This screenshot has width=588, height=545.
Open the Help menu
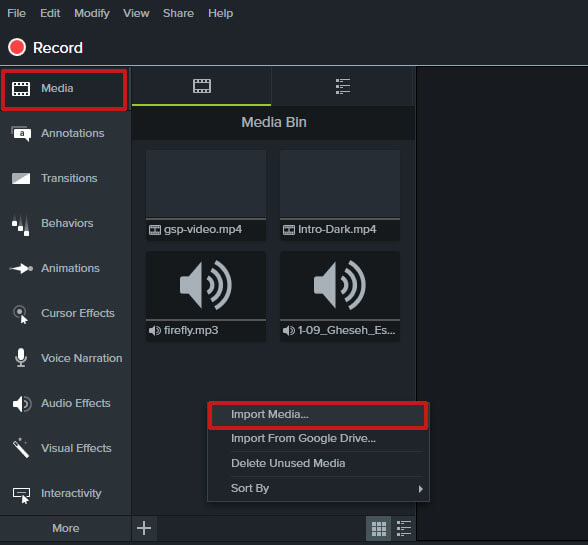(220, 14)
